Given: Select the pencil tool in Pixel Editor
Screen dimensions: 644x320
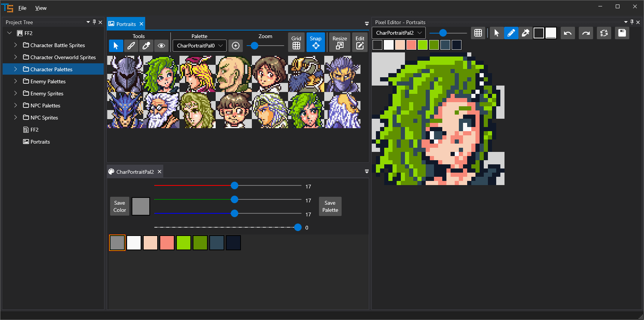Looking at the screenshot, I should (x=511, y=33).
